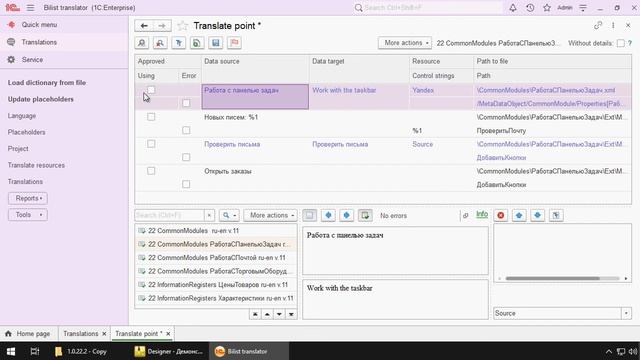Open Quick menu section

[39, 24]
